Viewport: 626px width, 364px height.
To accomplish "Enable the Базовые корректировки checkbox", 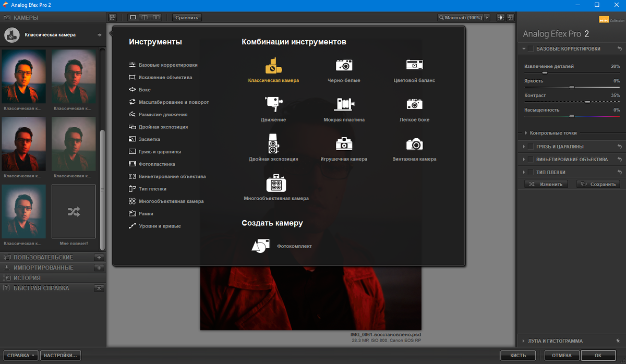I will pyautogui.click(x=531, y=48).
